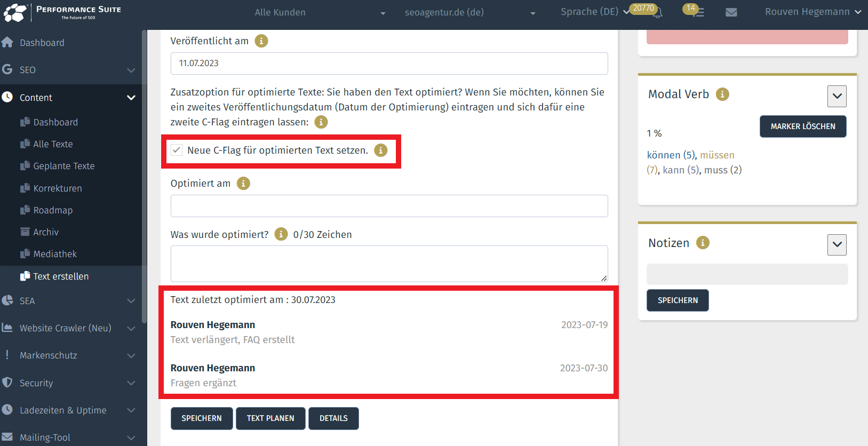Expand the SEO sidebar section chevron
The width and height of the screenshot is (868, 446).
tap(131, 70)
